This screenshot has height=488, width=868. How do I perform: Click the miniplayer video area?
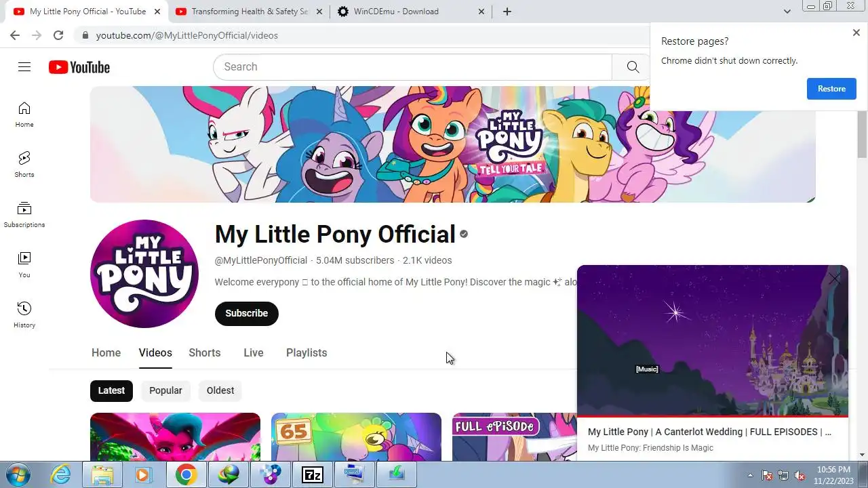point(713,340)
